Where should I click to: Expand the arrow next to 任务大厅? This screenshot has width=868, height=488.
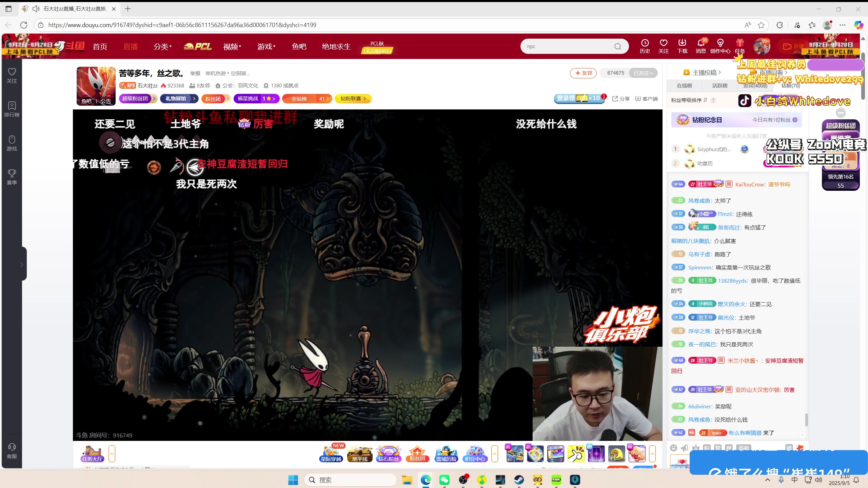pos(112,454)
